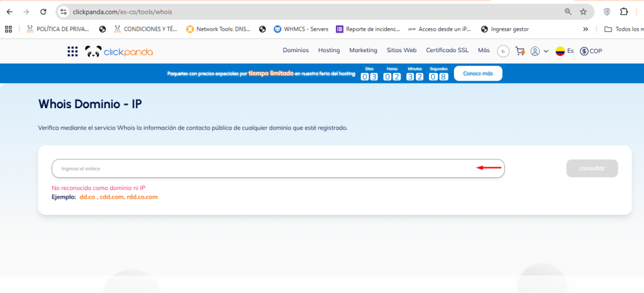Click the browser forward arrow

point(26,12)
